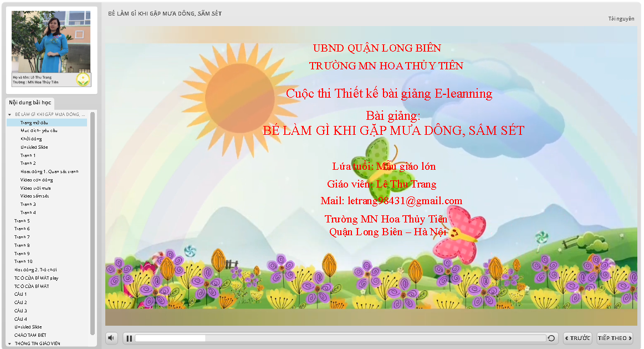The image size is (644, 349).
Task: Go to previous slide with TRƯỚC button
Action: click(577, 338)
